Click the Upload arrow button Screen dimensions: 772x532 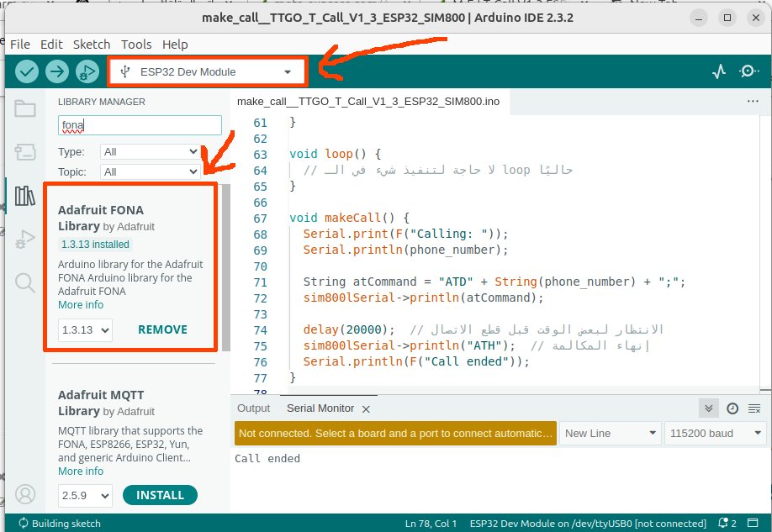[57, 71]
